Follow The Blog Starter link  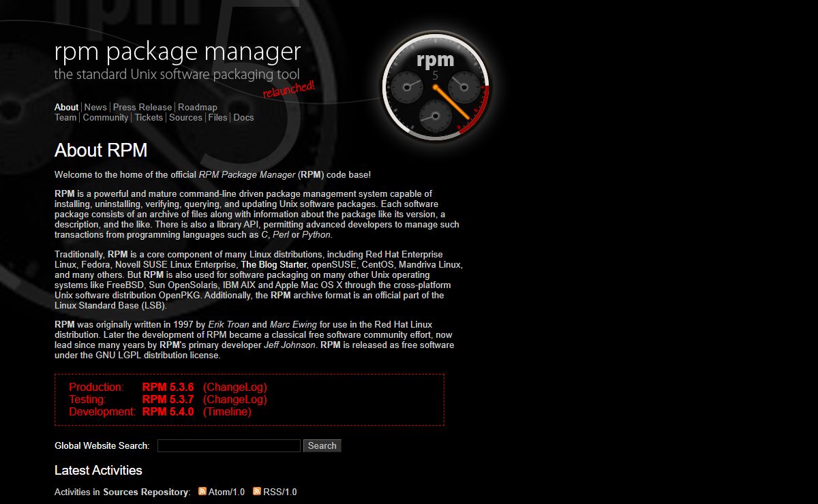click(x=274, y=264)
